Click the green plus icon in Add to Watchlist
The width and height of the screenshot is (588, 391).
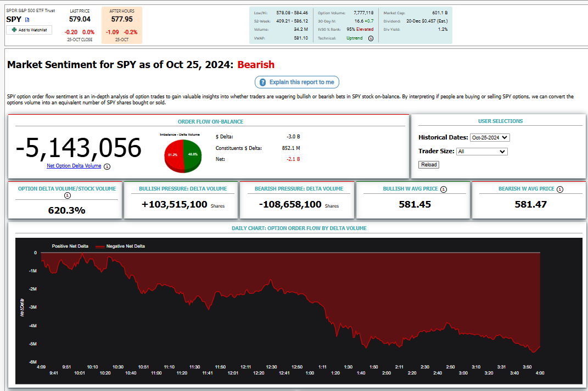[x=14, y=30]
